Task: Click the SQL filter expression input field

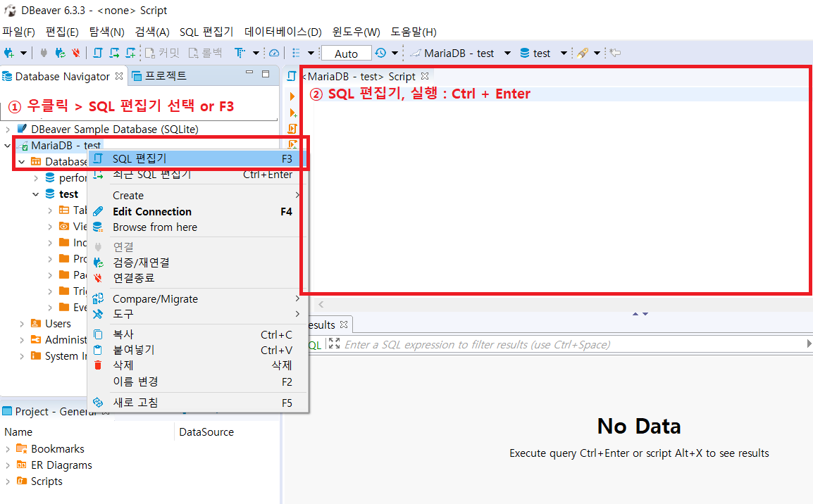Action: (x=573, y=344)
